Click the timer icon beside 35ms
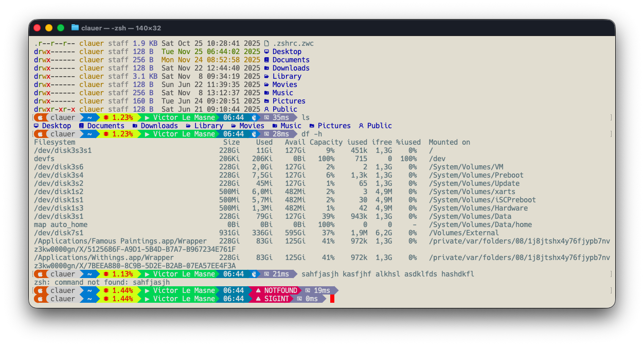 (266, 118)
